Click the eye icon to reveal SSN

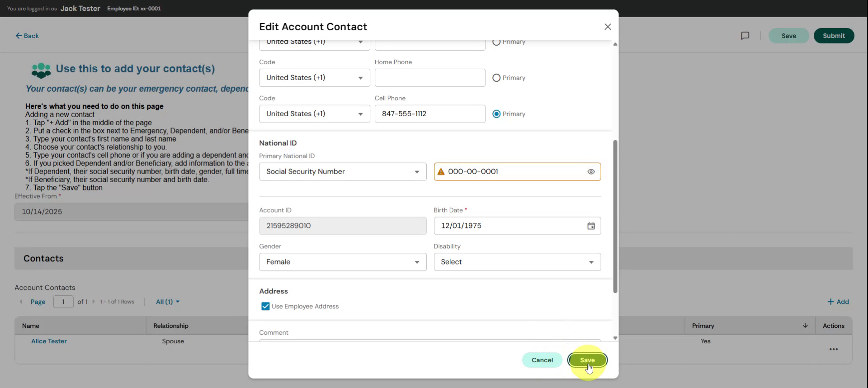591,172
